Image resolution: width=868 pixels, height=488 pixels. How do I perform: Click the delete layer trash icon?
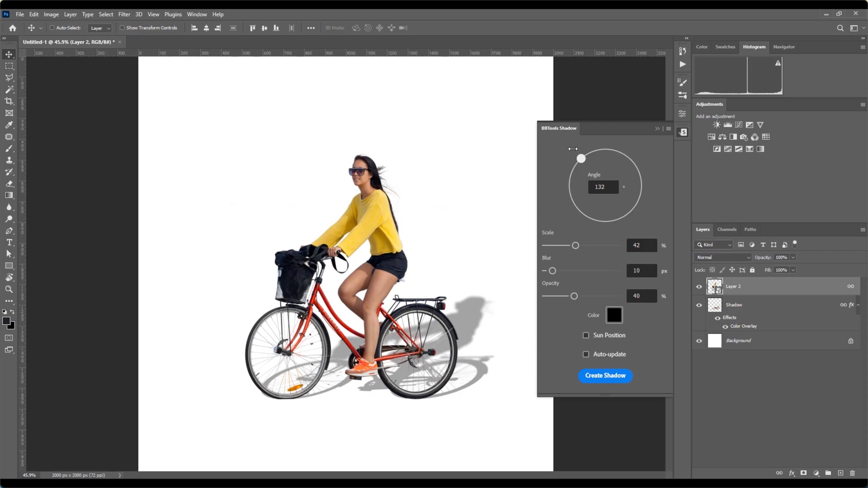852,473
